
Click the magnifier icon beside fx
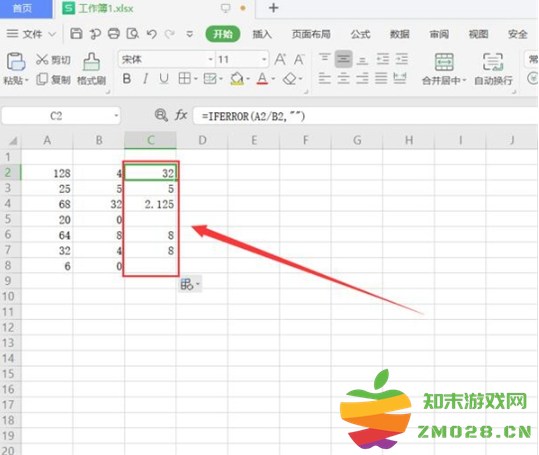point(161,115)
